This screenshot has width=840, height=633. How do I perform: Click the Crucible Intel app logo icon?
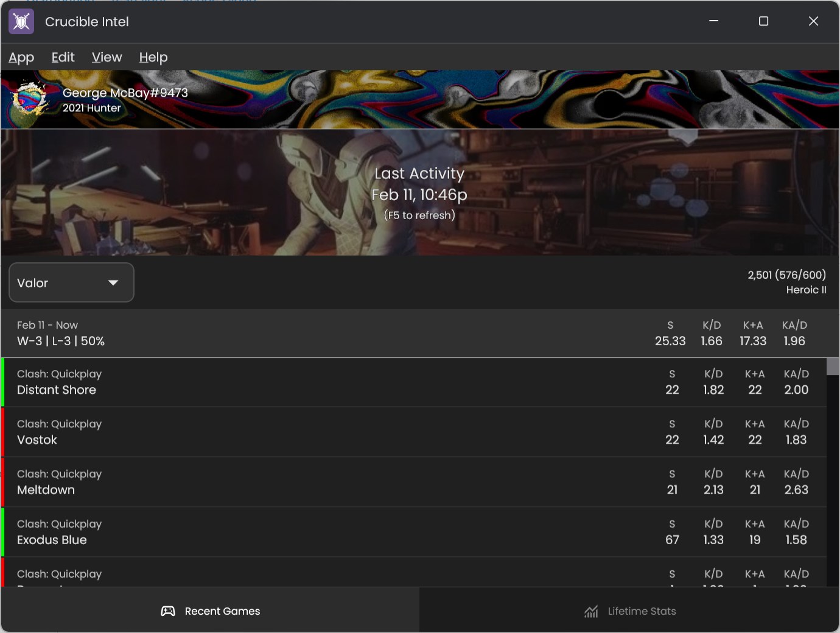click(21, 21)
